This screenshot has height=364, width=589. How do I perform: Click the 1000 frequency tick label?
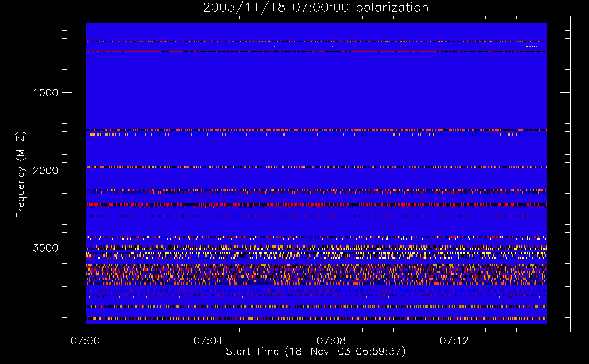(x=46, y=93)
